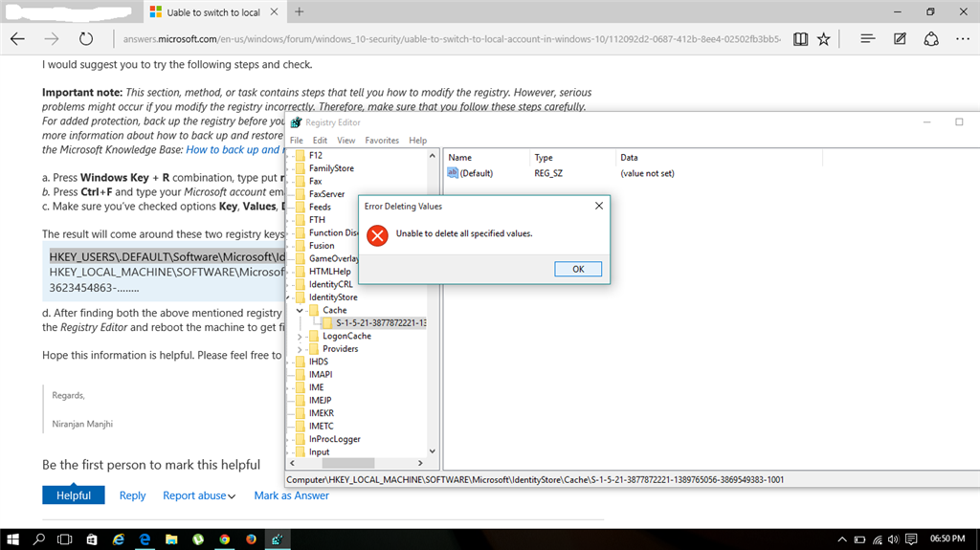This screenshot has width=980, height=550.
Task: Select the FamilyStore registry key
Action: point(330,168)
